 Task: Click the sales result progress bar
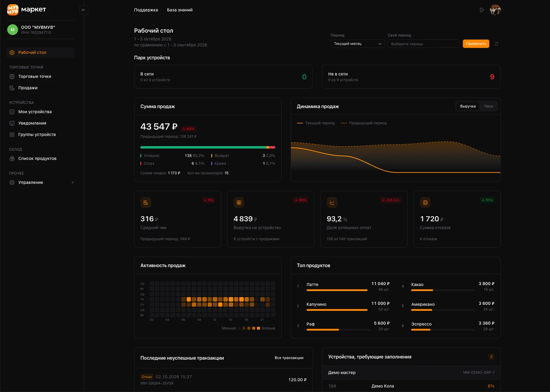coord(208,147)
